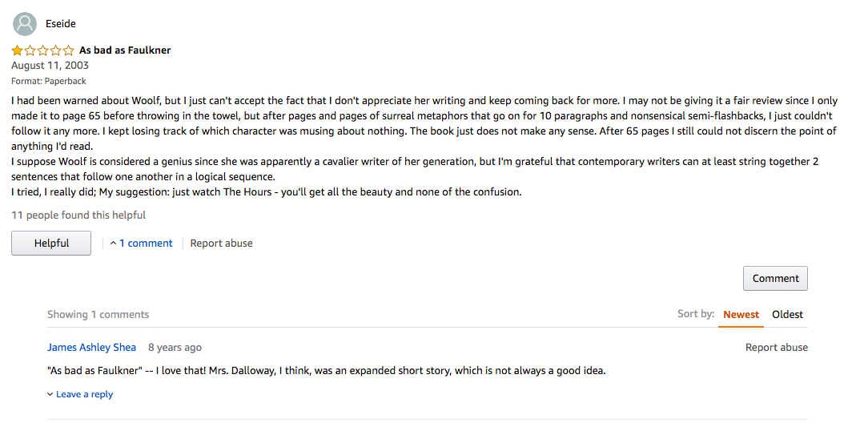Image resolution: width=868 pixels, height=431 pixels.
Task: Click the "Format: Paperback" label
Action: pos(49,81)
